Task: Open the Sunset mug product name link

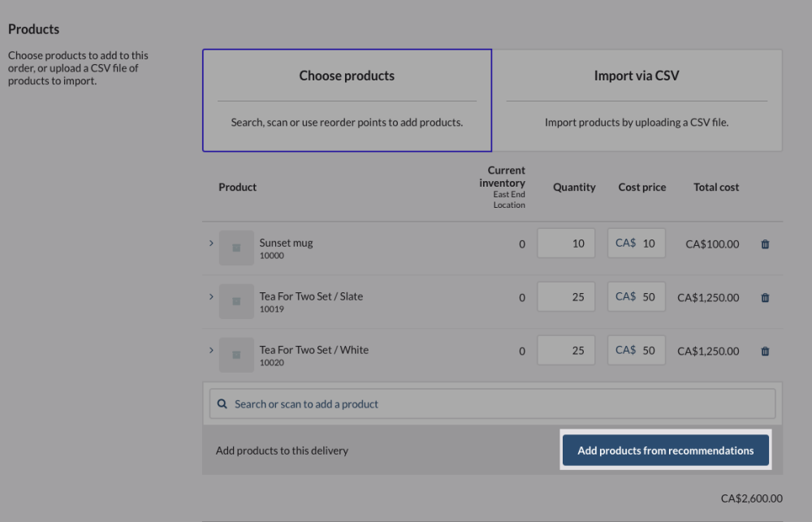Action: [x=286, y=242]
